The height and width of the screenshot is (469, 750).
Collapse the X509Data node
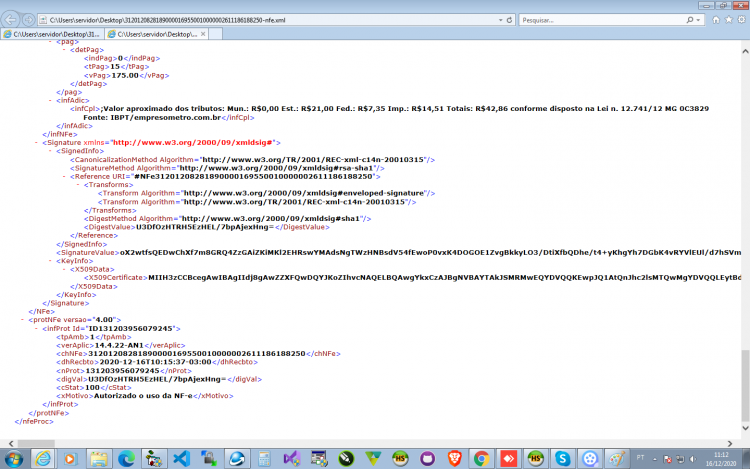pyautogui.click(x=64, y=269)
